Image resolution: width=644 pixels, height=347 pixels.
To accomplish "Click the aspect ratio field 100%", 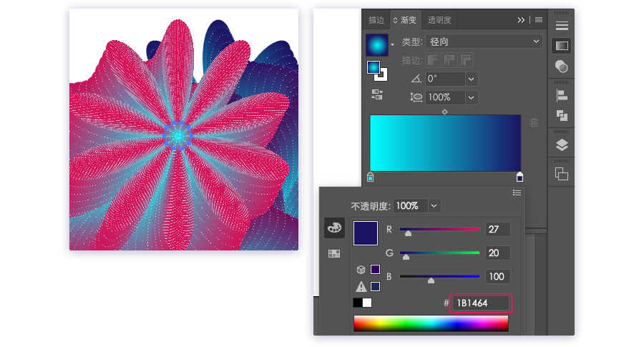I will tap(445, 97).
